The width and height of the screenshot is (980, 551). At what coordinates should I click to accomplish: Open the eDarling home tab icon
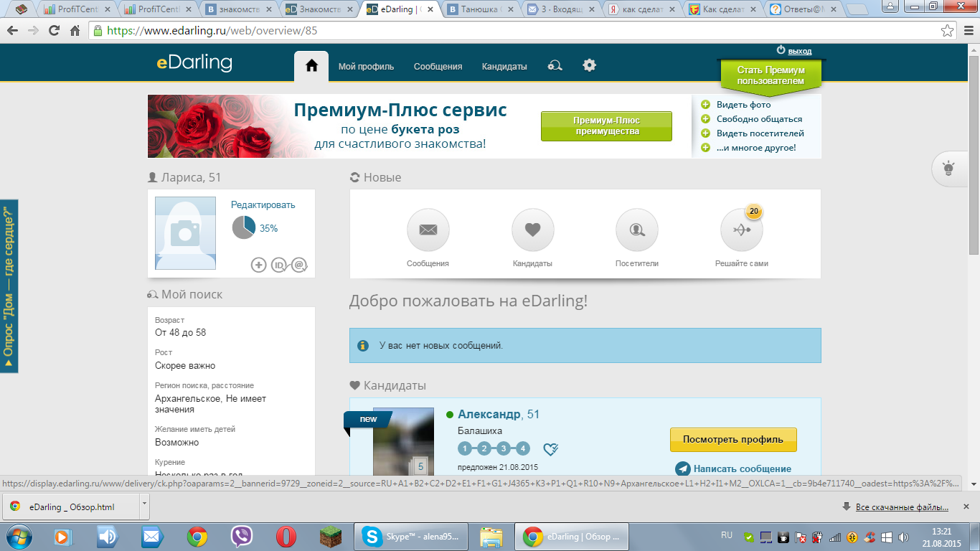click(311, 66)
